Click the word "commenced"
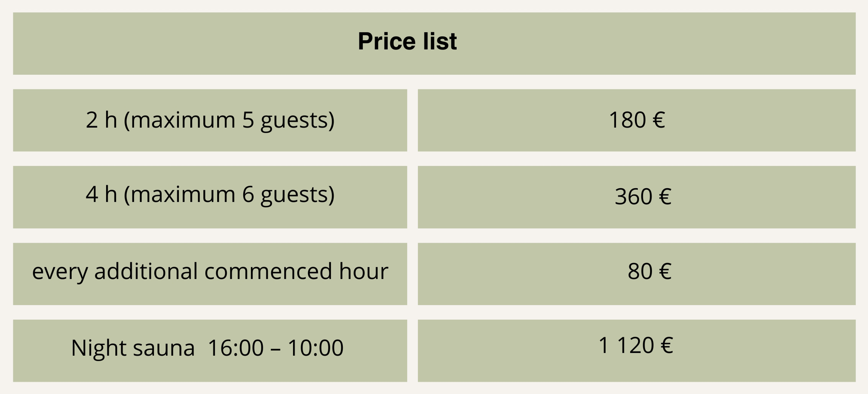Image resolution: width=868 pixels, height=394 pixels. 268,271
